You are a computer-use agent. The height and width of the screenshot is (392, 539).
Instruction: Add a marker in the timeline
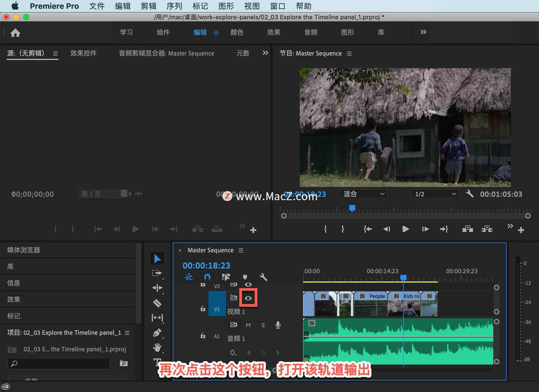(245, 277)
